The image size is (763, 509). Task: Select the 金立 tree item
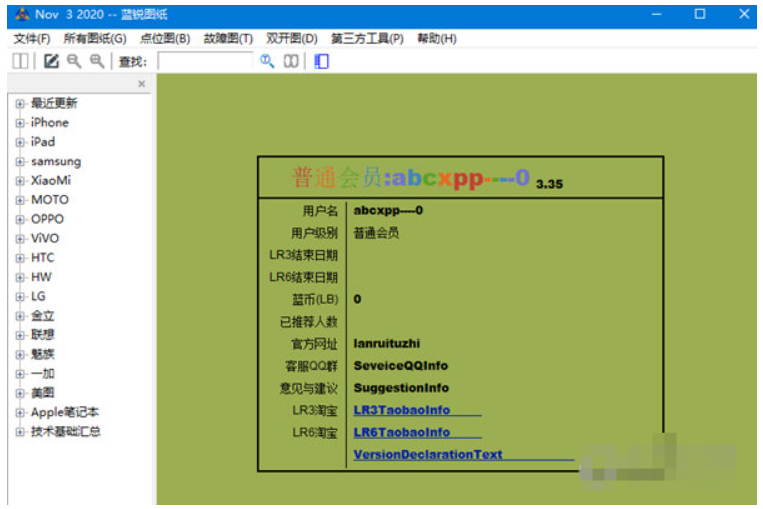coord(43,316)
